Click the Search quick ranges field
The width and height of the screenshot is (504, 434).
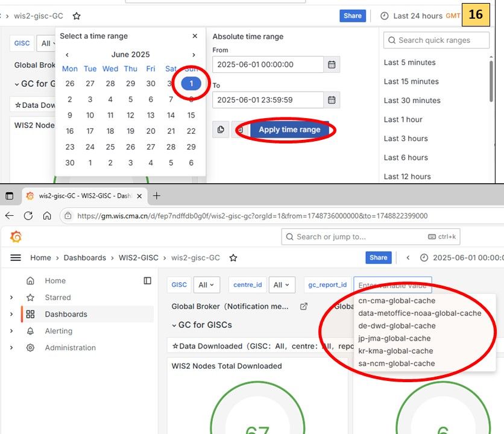[x=436, y=40]
